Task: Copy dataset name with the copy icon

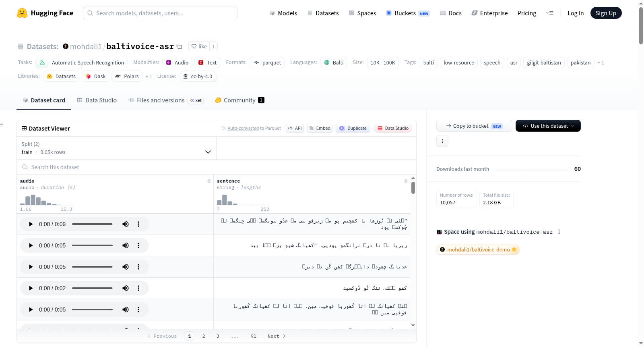Action: coord(180,46)
